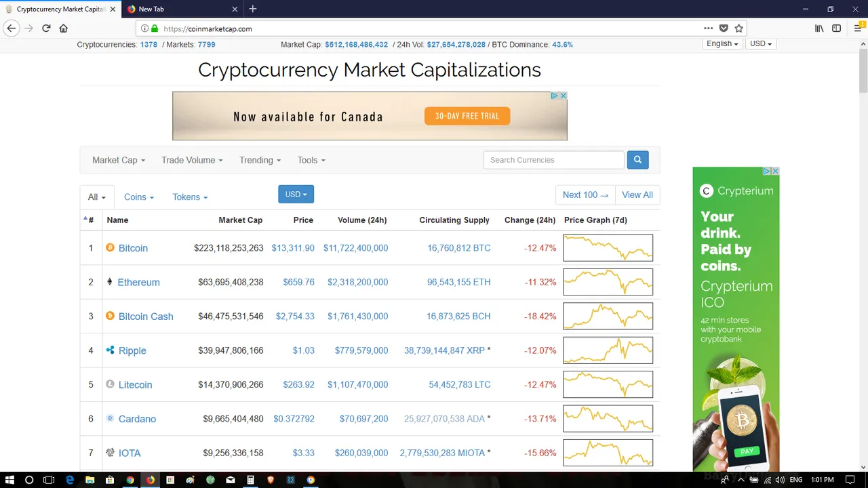Open the Market Cap dropdown menu
868x488 pixels.
click(119, 160)
